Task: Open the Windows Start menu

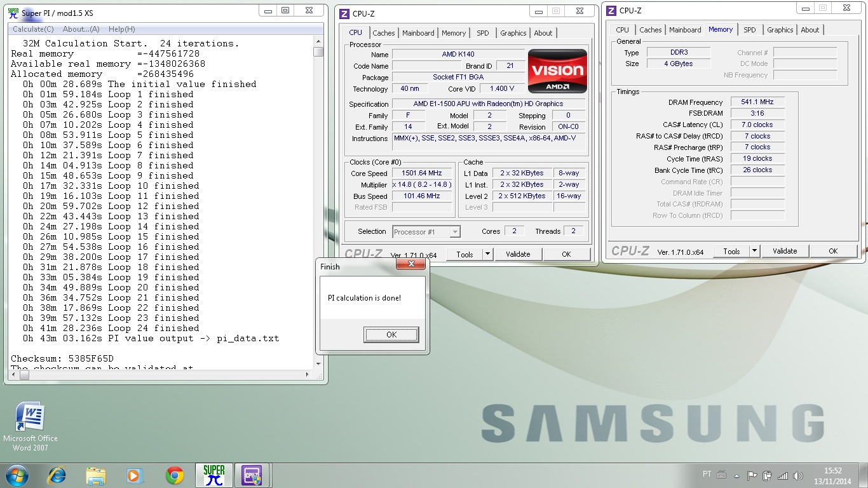Action: [x=17, y=475]
